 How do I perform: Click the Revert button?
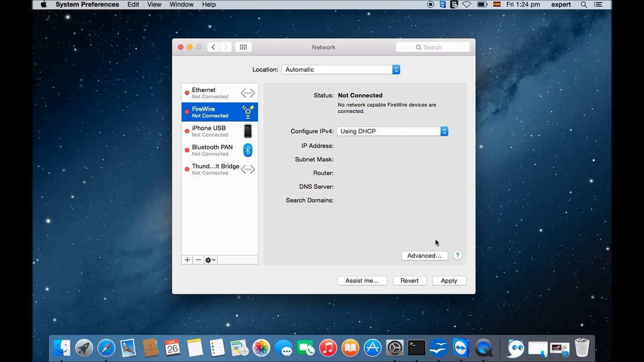[410, 281]
